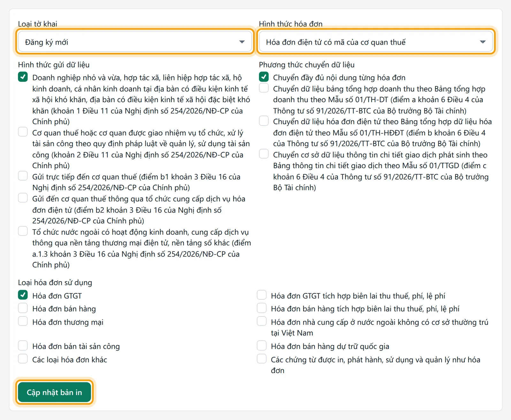
Task: Tick Các chứng từ được in, phát hành checkbox
Action: coord(262,359)
